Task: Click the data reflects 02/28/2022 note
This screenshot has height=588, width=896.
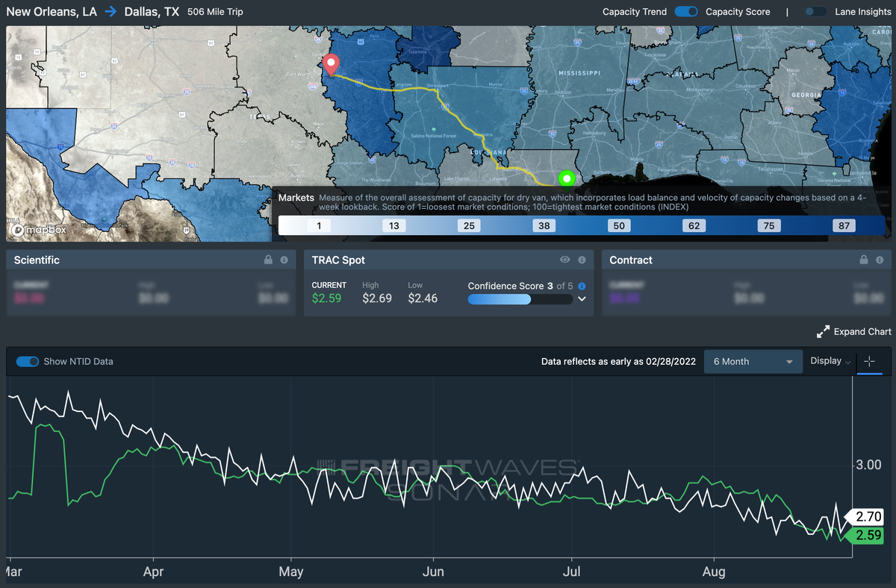Action: coord(618,361)
